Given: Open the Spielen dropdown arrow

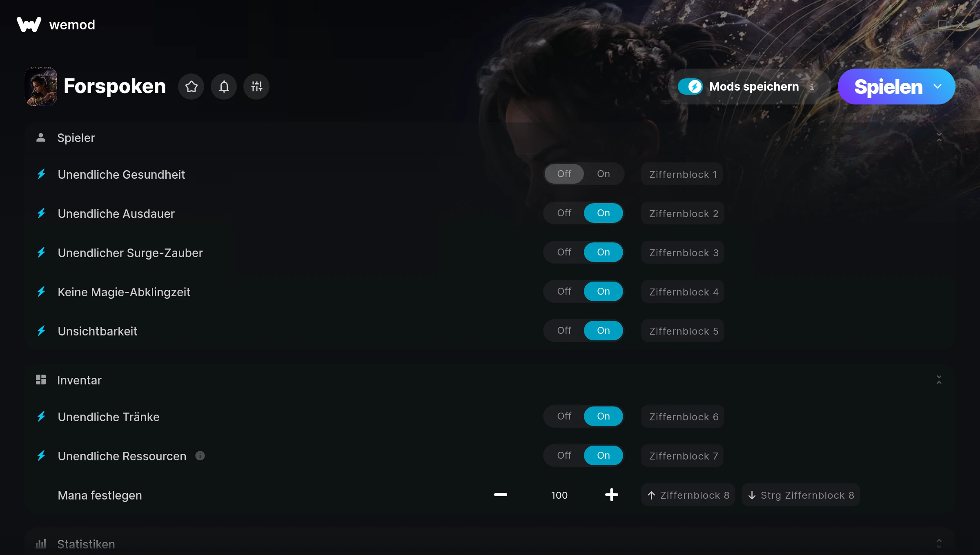Looking at the screenshot, I should [938, 87].
